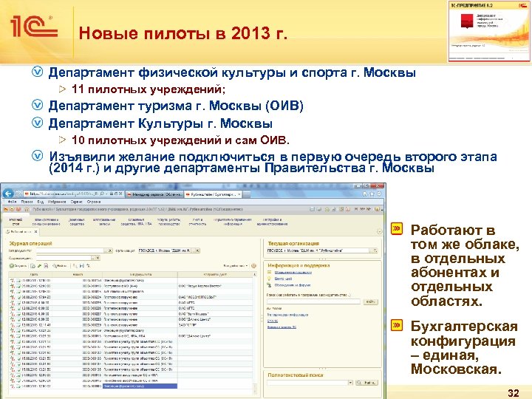Select the Рабочий стол section
Screen dimensions: 532x399
click(x=16, y=222)
